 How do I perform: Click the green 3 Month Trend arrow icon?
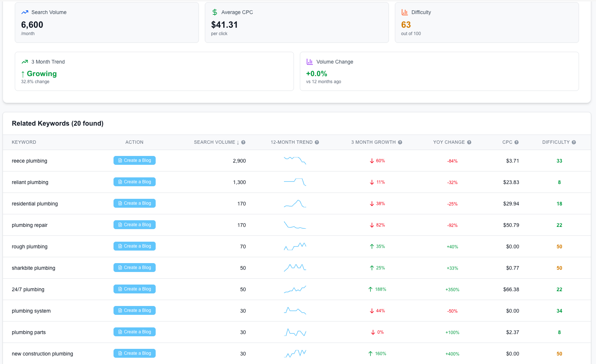pyautogui.click(x=25, y=62)
